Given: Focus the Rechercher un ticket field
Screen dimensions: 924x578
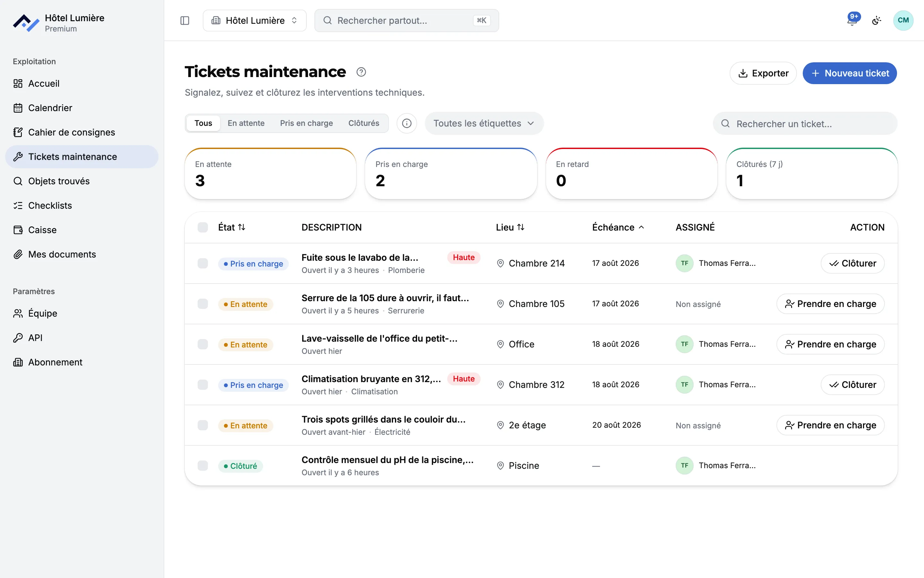Looking at the screenshot, I should pos(805,124).
